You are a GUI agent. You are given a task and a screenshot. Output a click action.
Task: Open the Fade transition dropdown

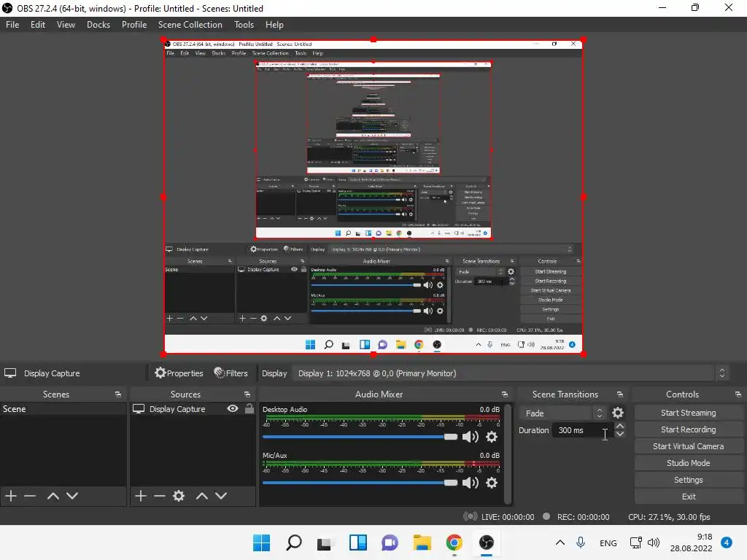[x=562, y=413]
